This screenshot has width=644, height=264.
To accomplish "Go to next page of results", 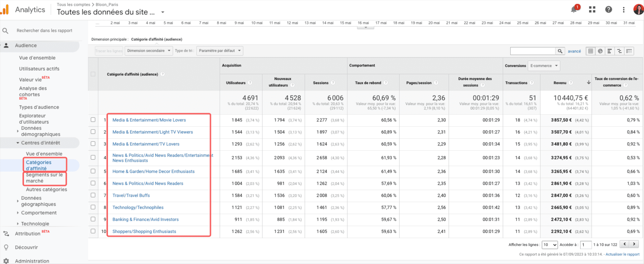I will [x=634, y=244].
